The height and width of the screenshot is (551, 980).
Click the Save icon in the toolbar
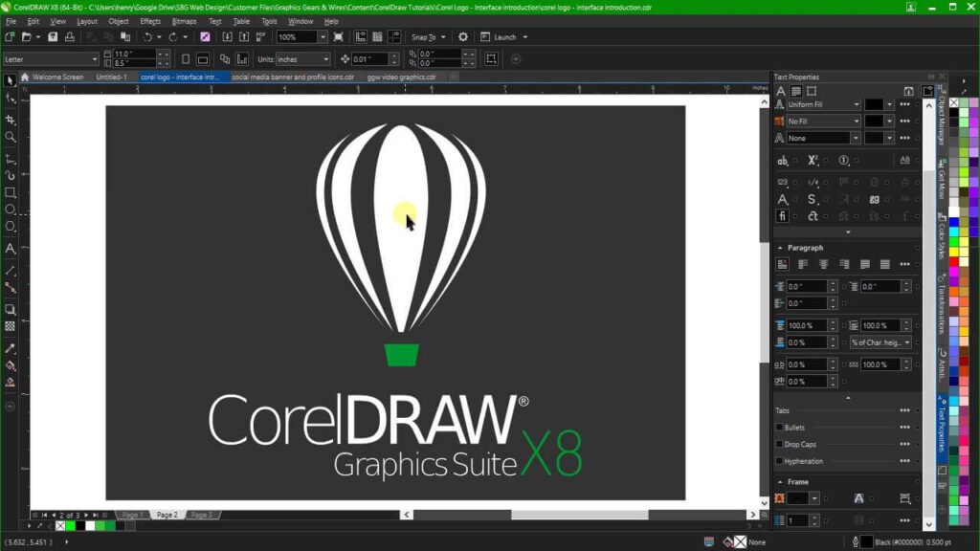(54, 37)
